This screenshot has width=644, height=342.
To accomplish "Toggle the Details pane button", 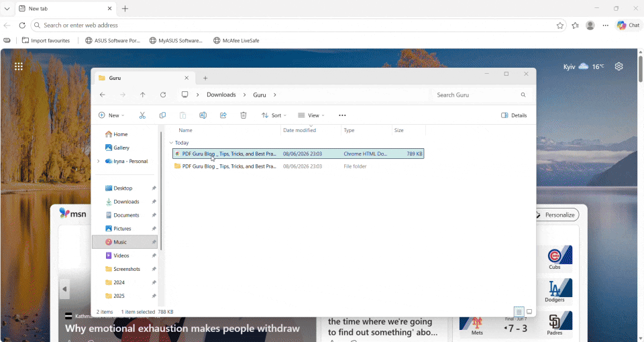I will 514,115.
